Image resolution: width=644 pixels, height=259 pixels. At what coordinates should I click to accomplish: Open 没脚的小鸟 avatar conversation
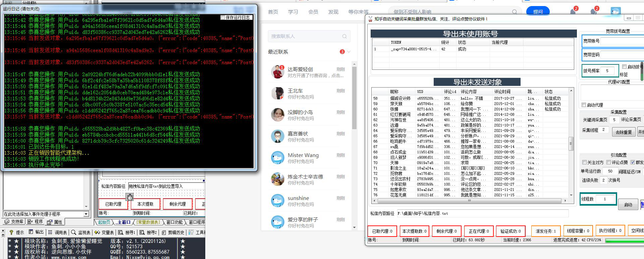point(277,115)
